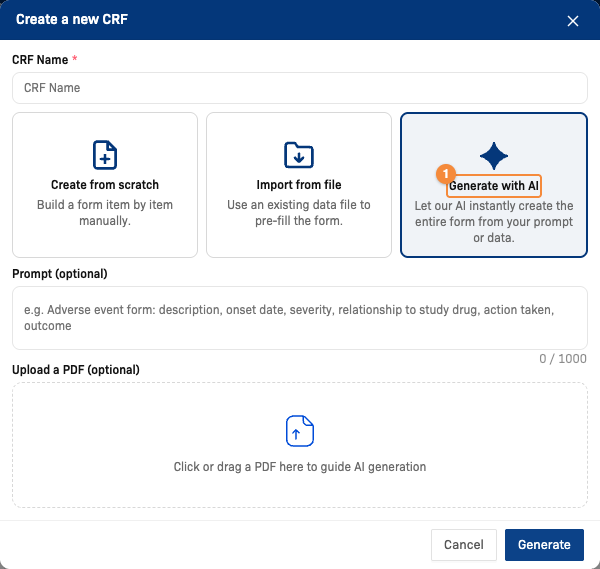Click the 'Create a new CRF' dialog title
The width and height of the screenshot is (600, 569).
[72, 19]
